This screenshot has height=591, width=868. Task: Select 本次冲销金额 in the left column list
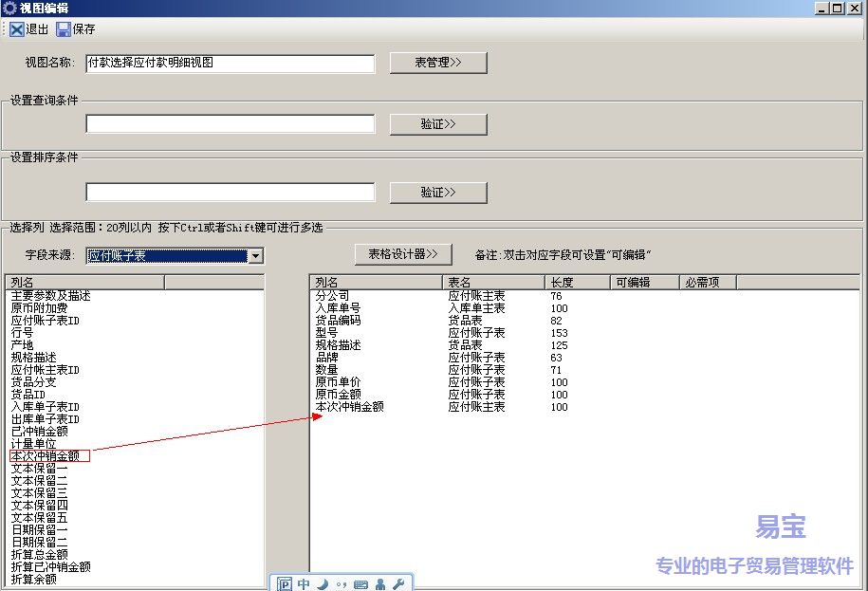tap(46, 455)
